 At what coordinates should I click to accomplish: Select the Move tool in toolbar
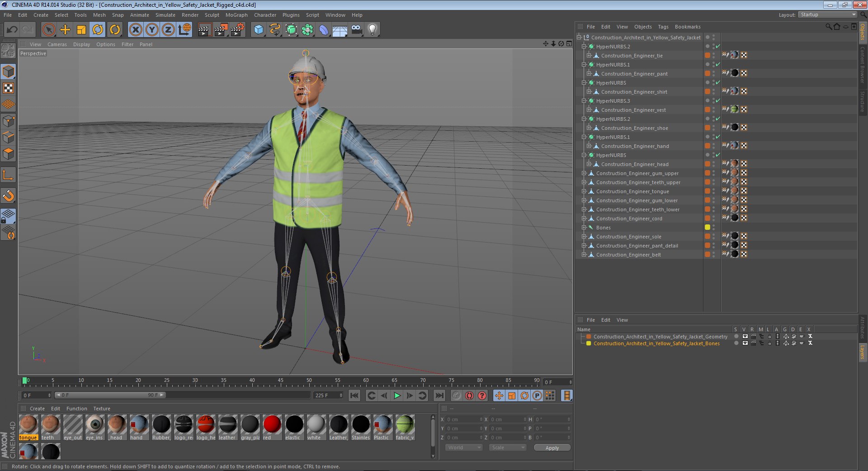65,30
